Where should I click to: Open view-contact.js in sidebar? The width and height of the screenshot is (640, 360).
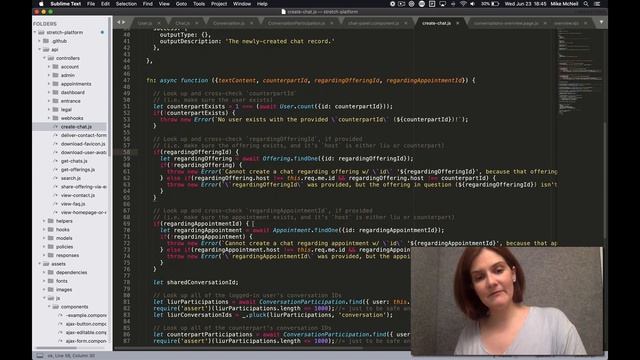click(78, 195)
